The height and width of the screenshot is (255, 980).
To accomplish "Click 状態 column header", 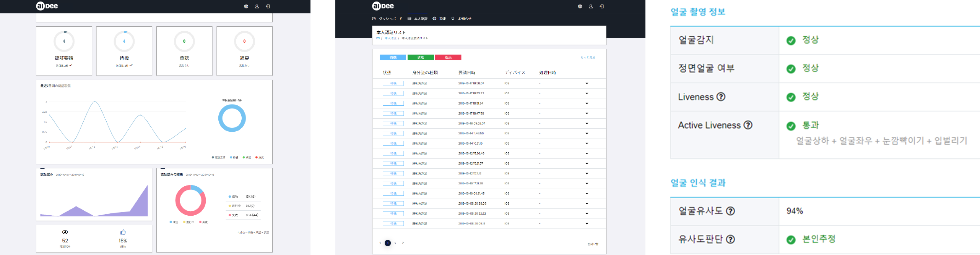I will pos(387,73).
